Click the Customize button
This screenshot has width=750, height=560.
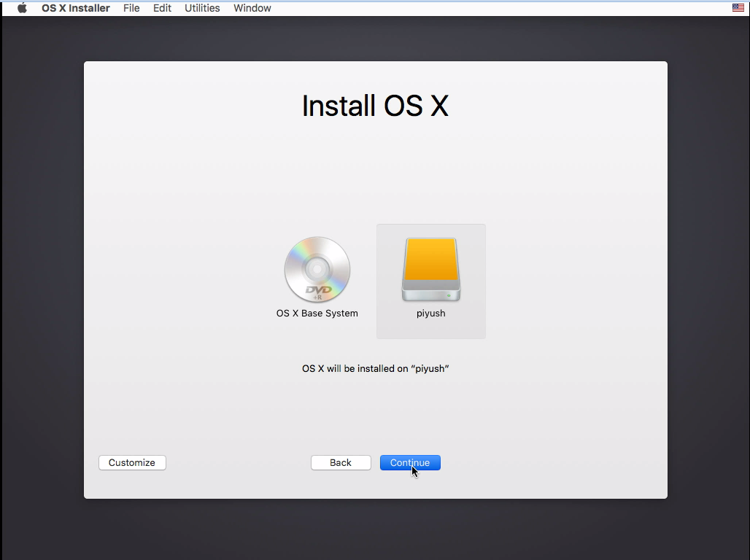coord(132,462)
